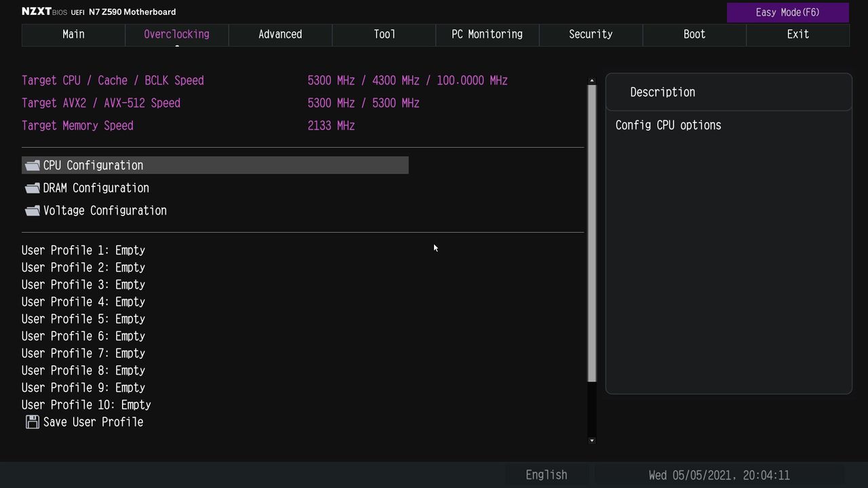The width and height of the screenshot is (868, 488).
Task: Open CPU Configuration submenu
Action: [215, 165]
